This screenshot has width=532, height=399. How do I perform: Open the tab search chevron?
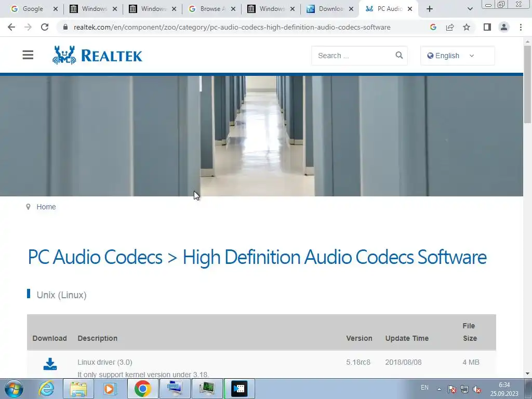[470, 9]
